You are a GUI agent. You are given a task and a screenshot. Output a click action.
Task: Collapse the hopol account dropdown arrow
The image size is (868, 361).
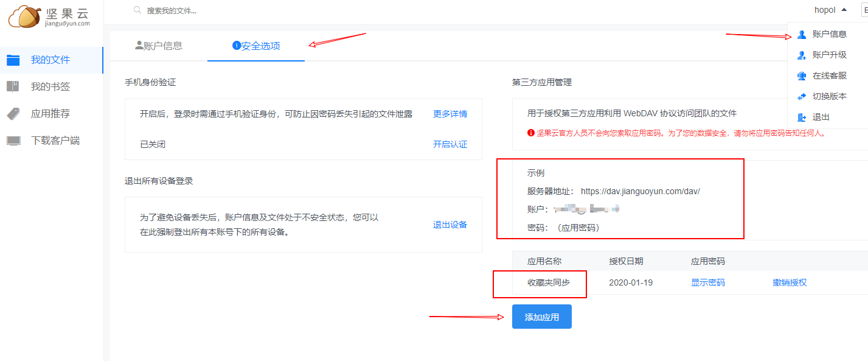click(844, 10)
